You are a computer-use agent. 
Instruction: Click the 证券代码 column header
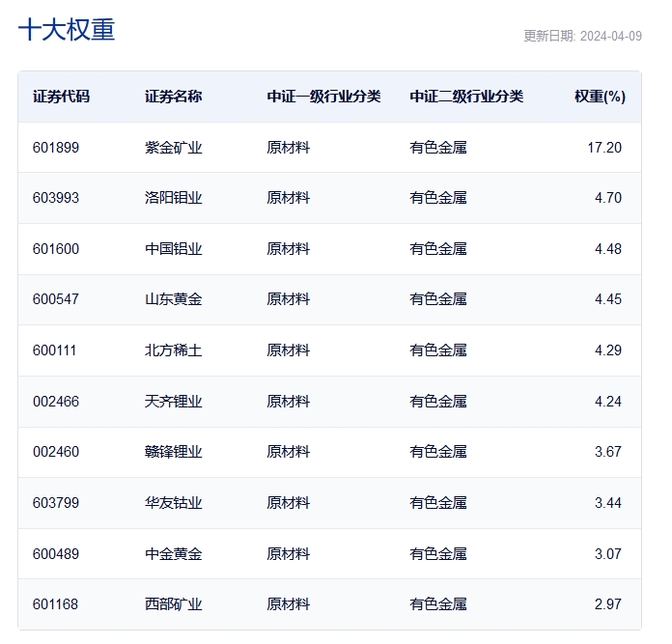[61, 97]
